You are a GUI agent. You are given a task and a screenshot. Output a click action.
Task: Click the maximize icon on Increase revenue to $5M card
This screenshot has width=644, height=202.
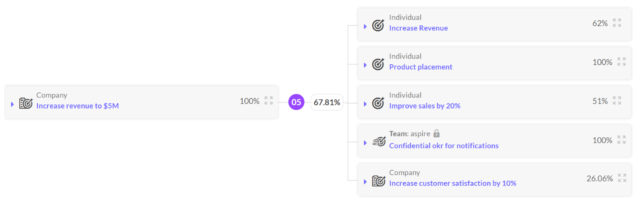(268, 101)
